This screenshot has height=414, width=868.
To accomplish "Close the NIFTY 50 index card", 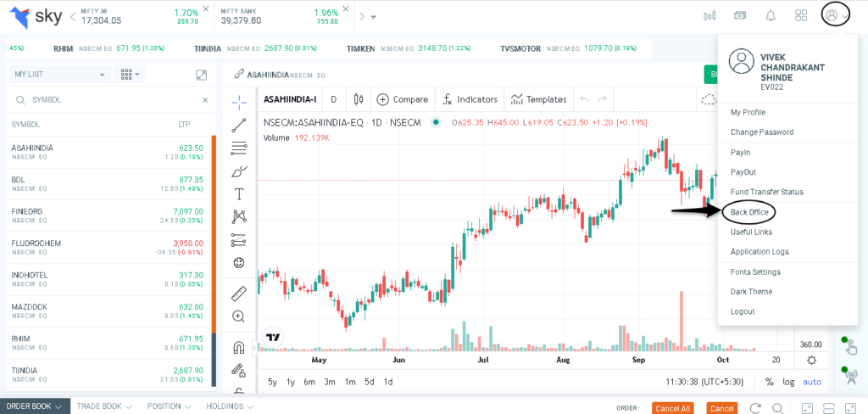I will pos(206,8).
